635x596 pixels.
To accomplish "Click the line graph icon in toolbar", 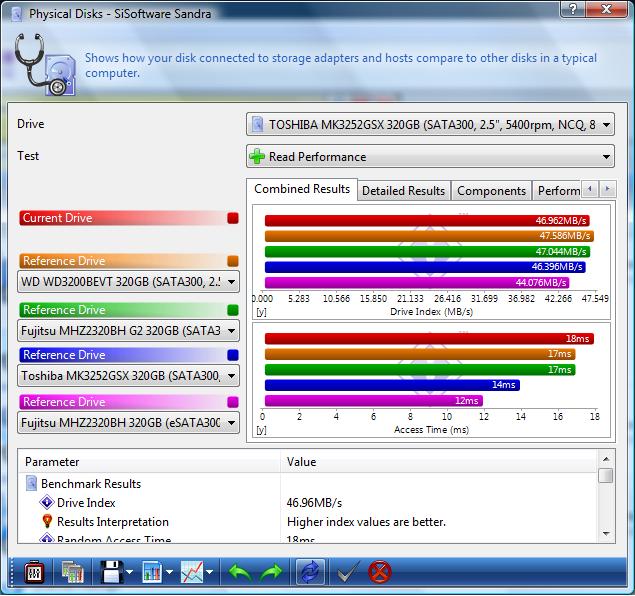I will (192, 572).
